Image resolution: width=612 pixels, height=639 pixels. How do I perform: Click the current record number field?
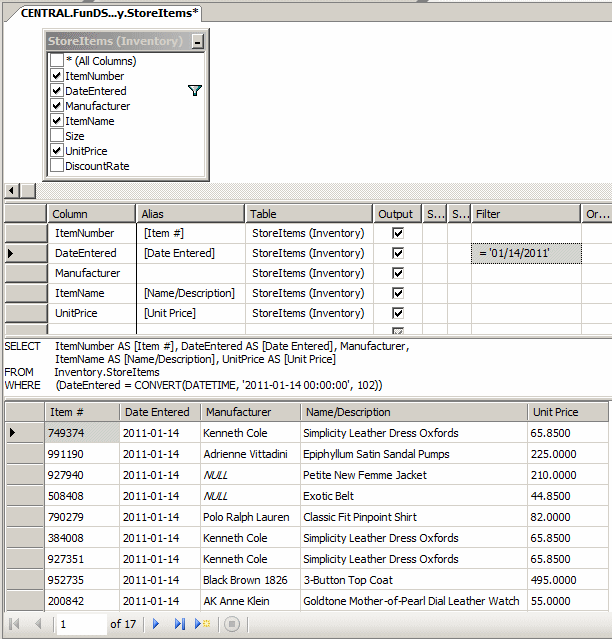[81, 624]
